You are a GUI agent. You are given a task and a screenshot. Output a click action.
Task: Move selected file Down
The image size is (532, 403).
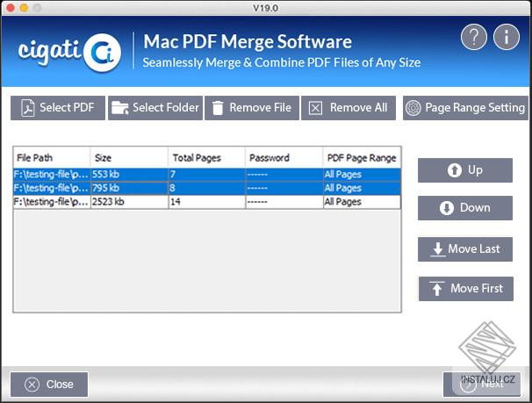465,208
